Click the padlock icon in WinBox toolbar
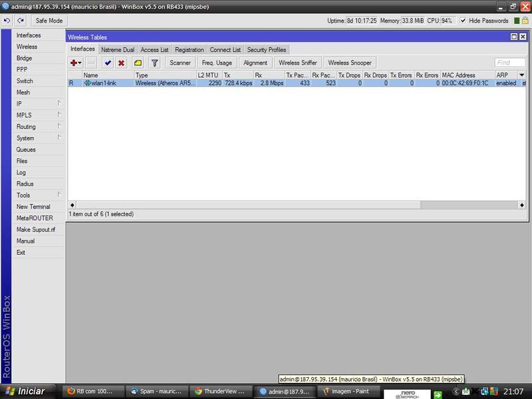 525,21
